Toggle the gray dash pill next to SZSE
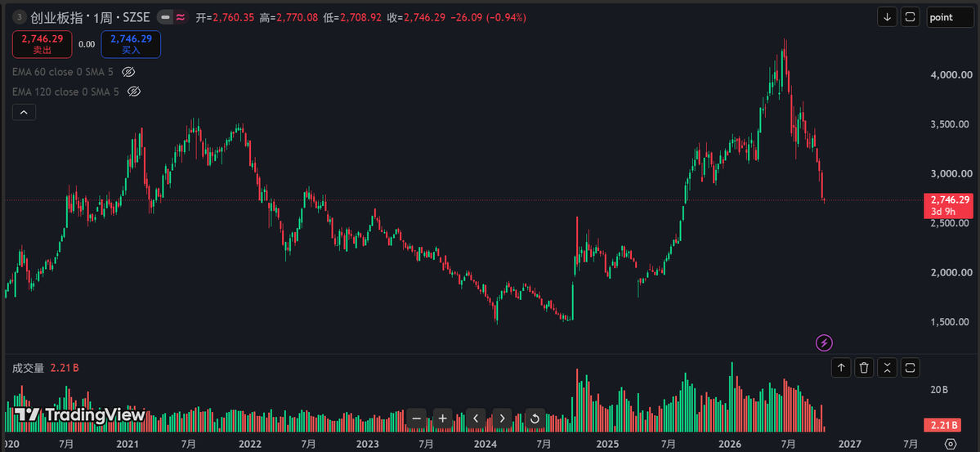Viewport: 980px width, 452px height. 165,17
